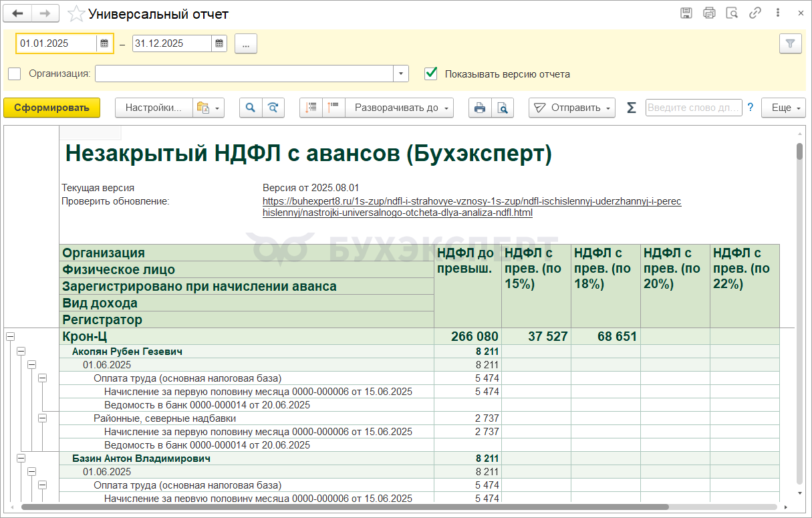The height and width of the screenshot is (518, 812).
Task: Click the Регистратор header row label
Action: point(247,319)
